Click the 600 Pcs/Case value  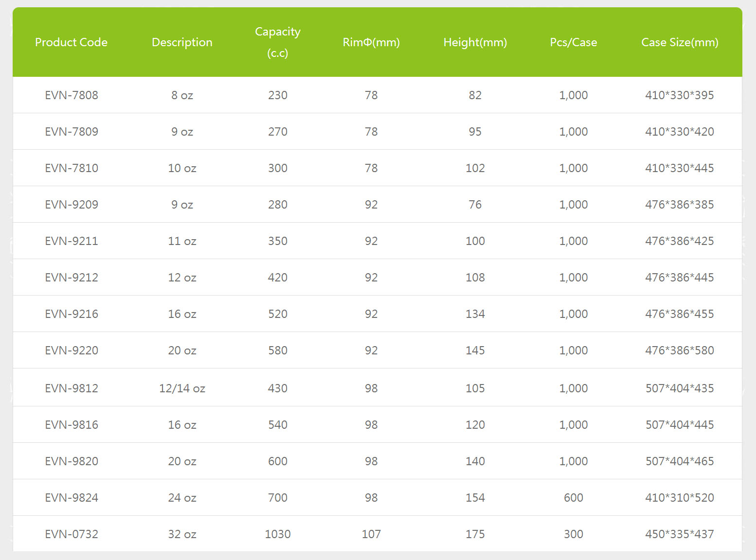(573, 498)
